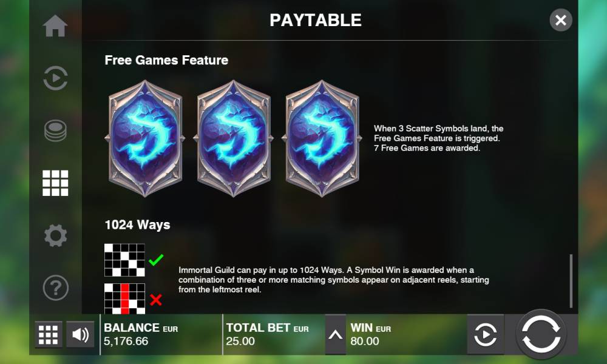Click the invalid ways pattern with red cross
607x364 pixels.
click(x=124, y=298)
